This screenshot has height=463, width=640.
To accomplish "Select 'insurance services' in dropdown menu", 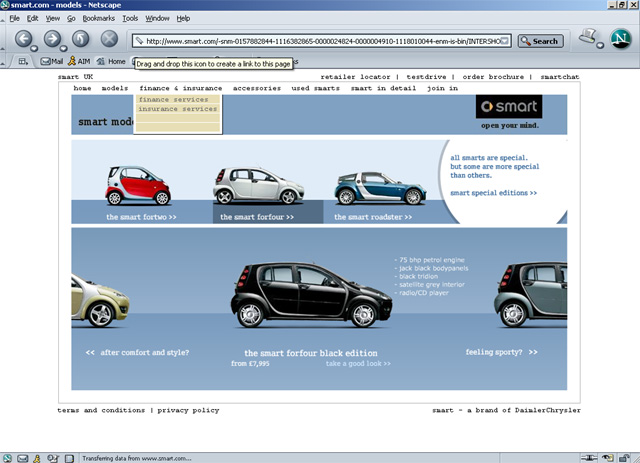I will [178, 109].
